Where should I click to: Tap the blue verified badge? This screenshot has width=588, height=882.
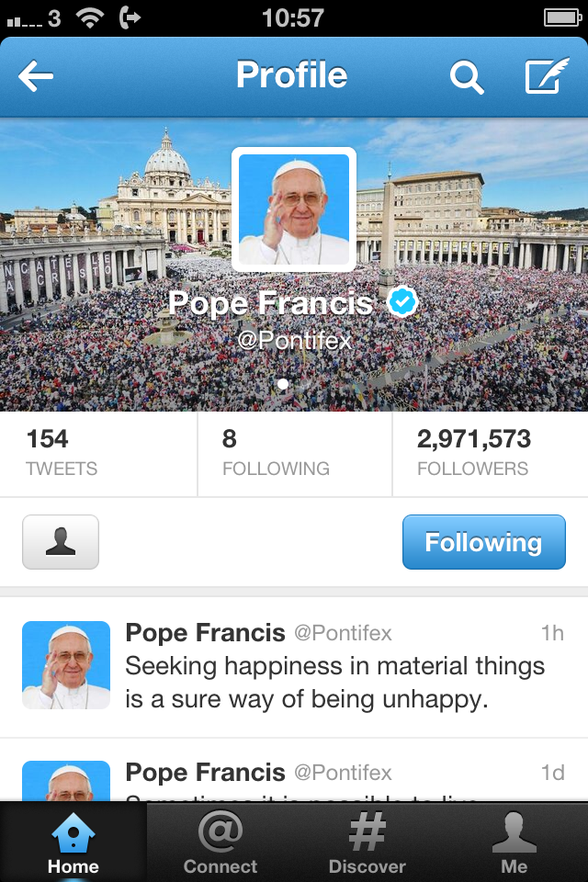401,302
